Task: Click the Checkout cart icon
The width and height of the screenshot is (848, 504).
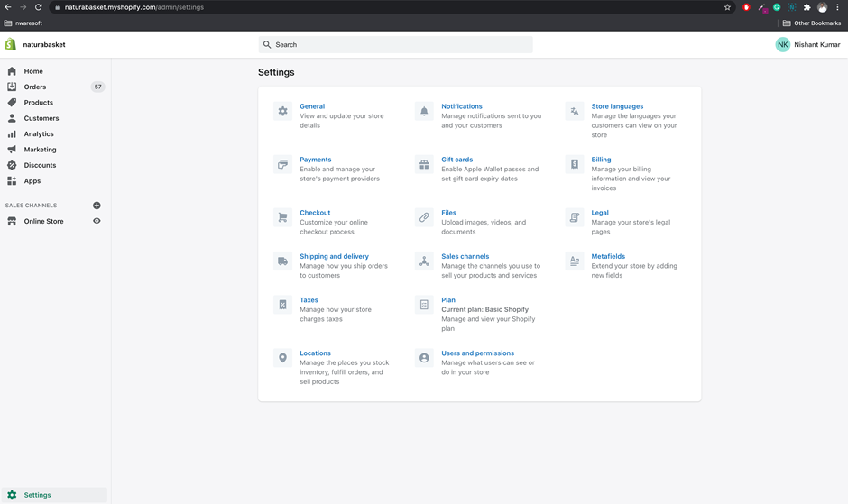Action: pyautogui.click(x=282, y=217)
